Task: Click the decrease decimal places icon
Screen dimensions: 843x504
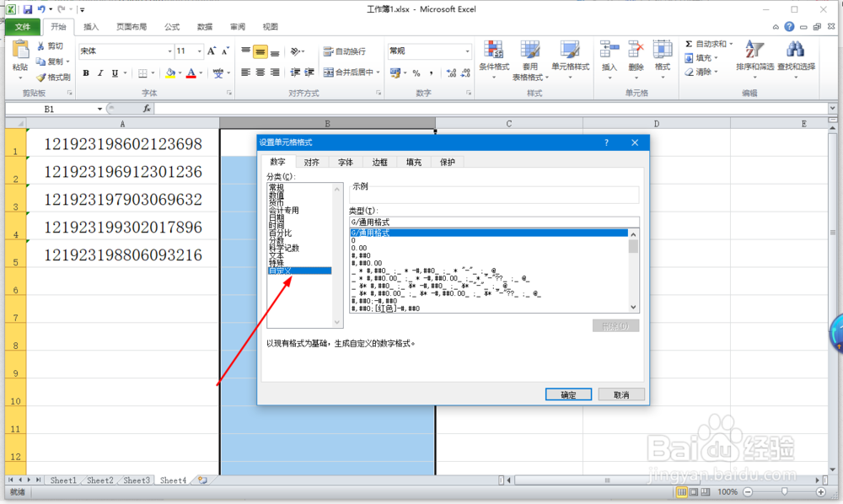Action: pos(465,73)
